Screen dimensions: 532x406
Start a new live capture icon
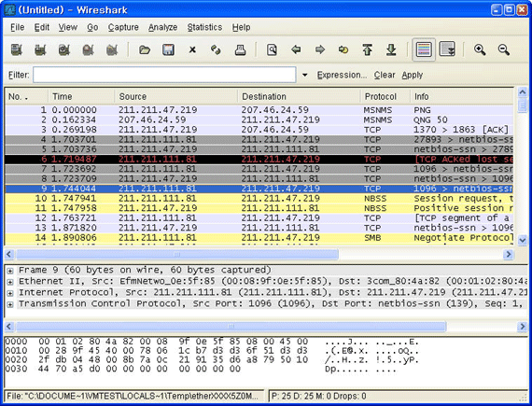pos(64,49)
